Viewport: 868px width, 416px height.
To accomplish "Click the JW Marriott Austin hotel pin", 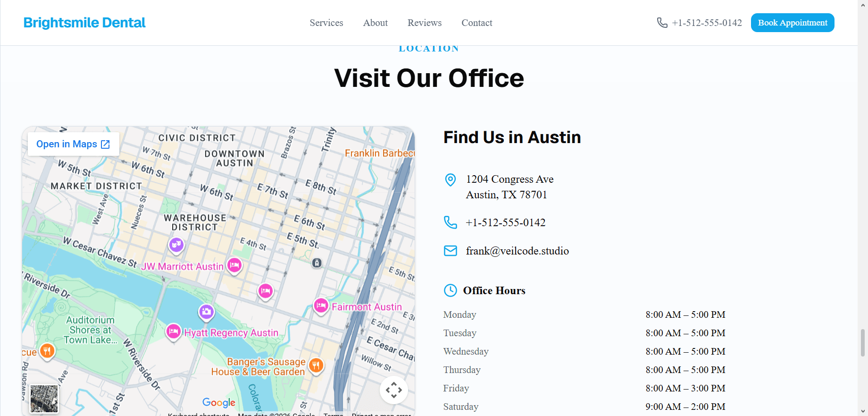I will (234, 265).
